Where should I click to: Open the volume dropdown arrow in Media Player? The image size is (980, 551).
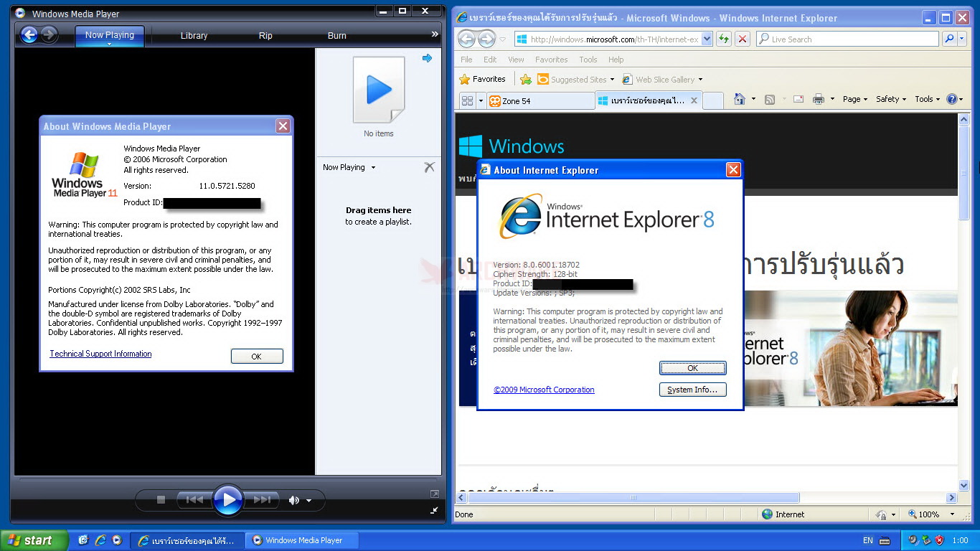[x=309, y=501]
